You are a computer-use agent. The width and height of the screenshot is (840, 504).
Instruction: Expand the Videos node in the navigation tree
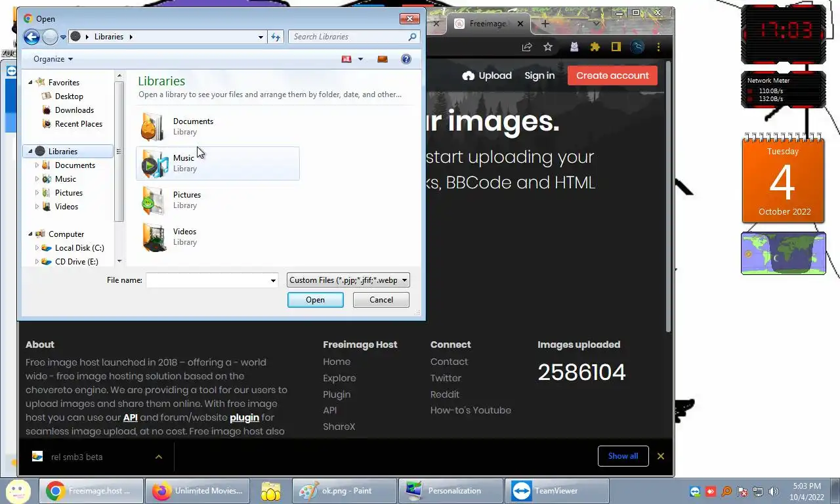tap(37, 207)
